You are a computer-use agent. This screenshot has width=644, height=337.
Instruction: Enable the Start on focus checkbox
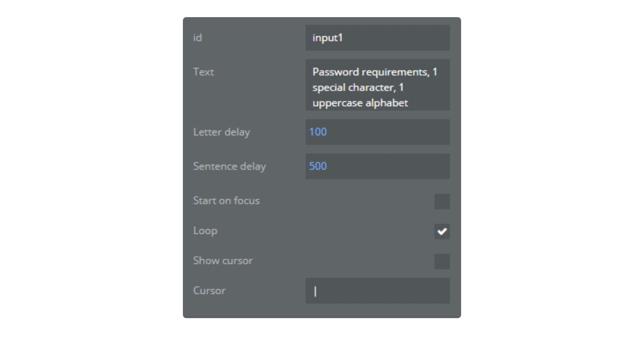tap(442, 201)
